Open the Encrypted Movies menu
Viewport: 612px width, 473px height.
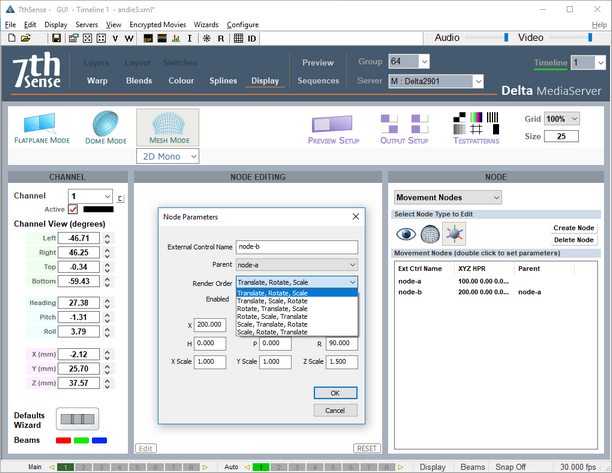click(x=158, y=25)
